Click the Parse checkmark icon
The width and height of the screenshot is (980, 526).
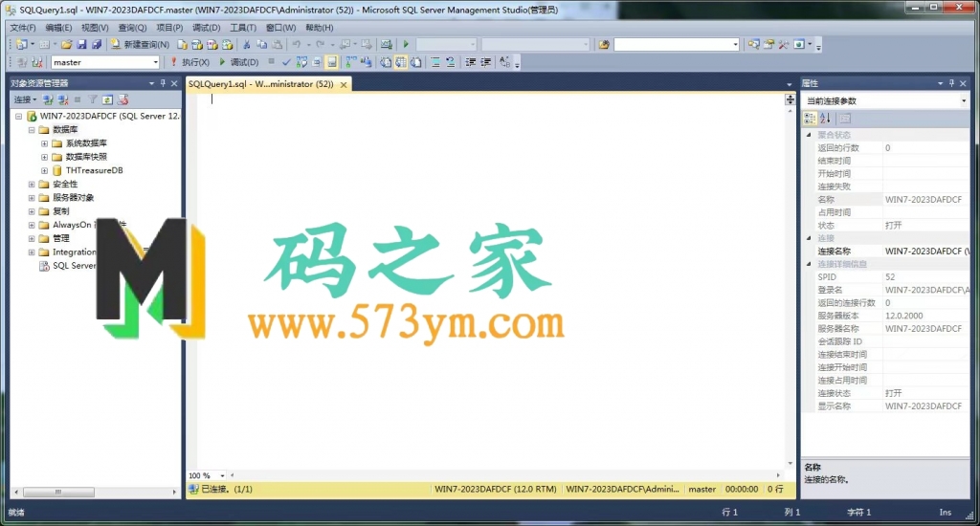pos(286,62)
